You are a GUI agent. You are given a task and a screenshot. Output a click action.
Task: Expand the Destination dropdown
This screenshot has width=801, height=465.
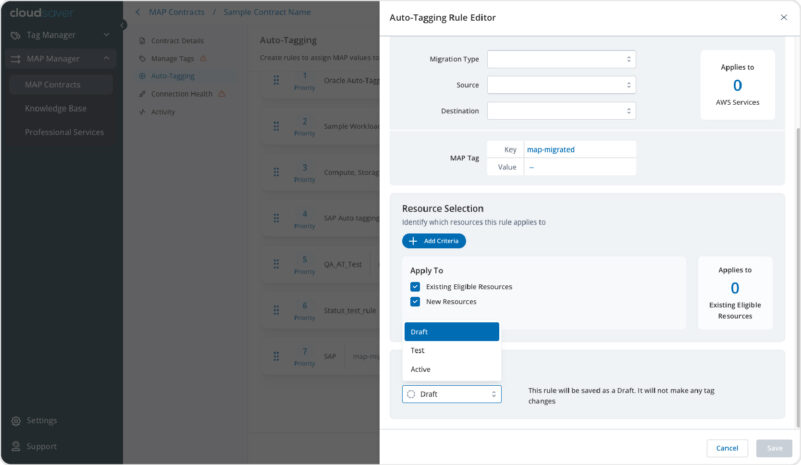click(x=561, y=111)
